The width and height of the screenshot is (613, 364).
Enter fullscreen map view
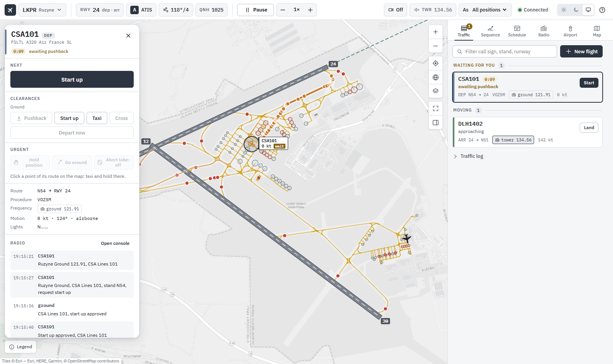436,109
